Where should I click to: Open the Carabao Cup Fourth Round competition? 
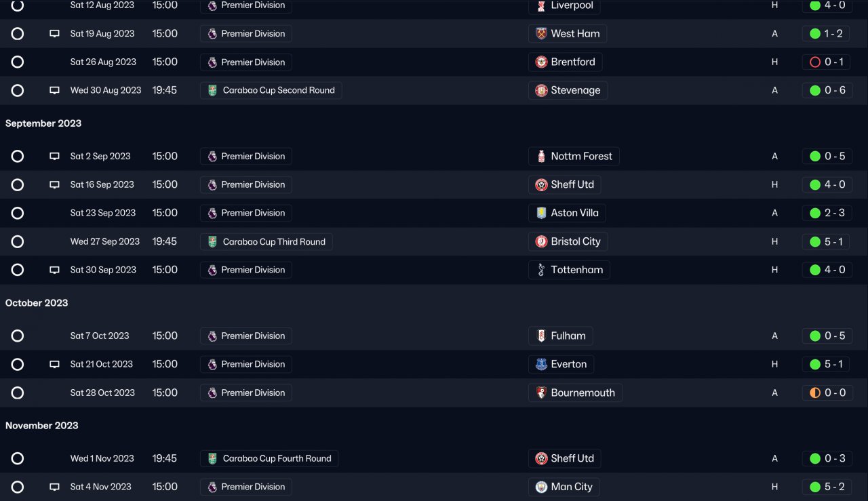(x=277, y=459)
